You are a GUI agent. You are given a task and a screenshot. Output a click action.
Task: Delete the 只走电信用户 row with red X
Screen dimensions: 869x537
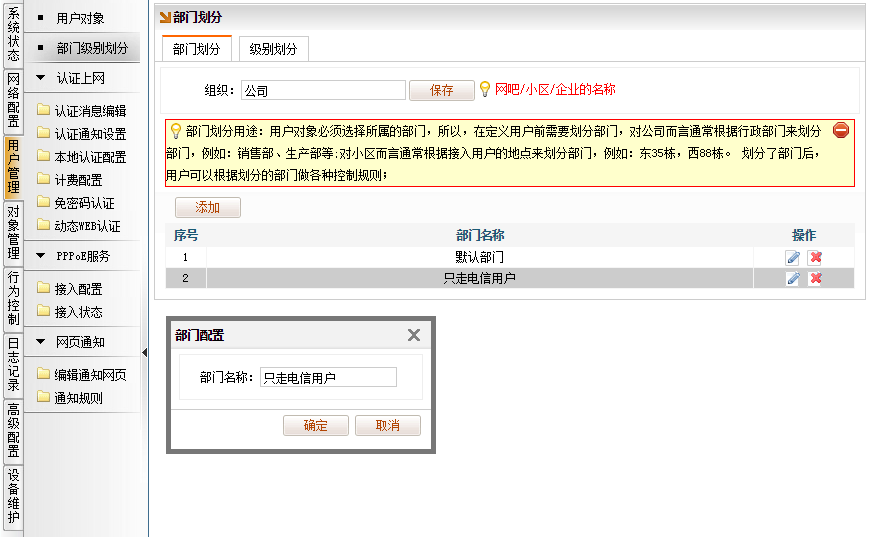click(815, 278)
